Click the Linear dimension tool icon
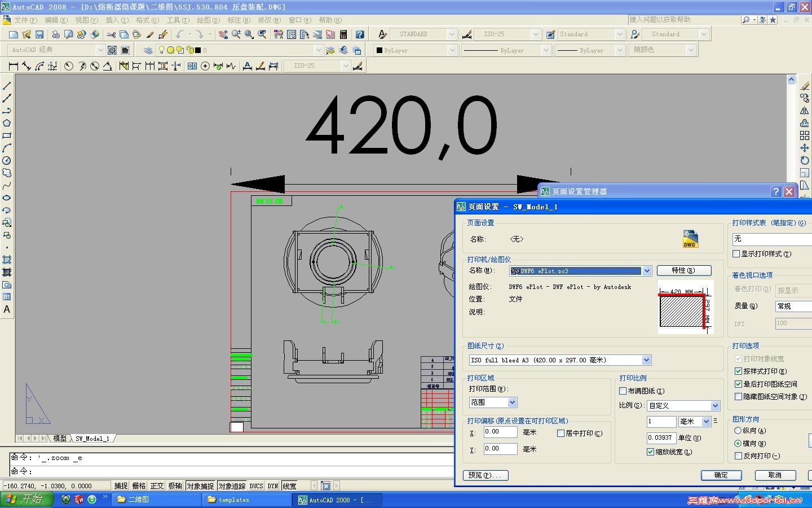This screenshot has width=812, height=508. pos(14,66)
